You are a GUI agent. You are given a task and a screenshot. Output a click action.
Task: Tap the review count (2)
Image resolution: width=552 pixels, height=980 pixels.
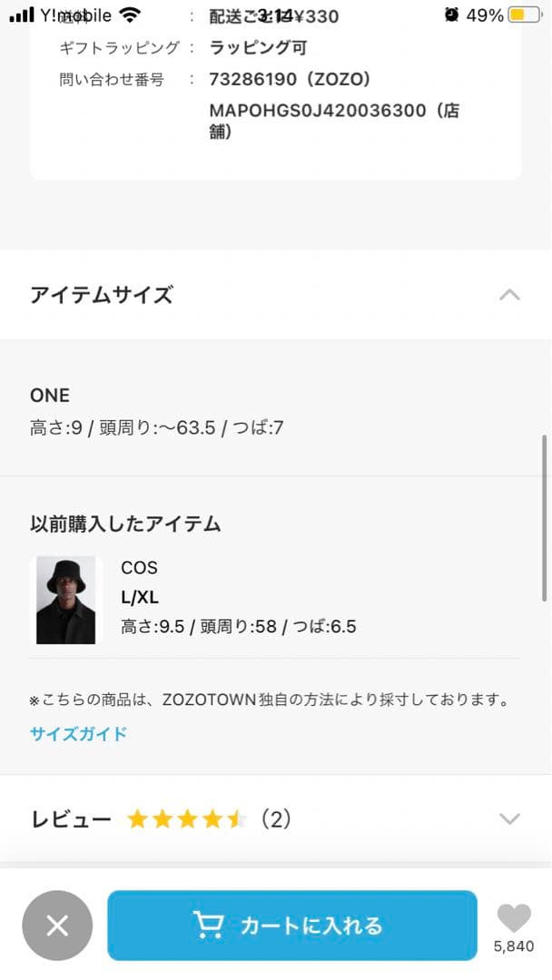coord(276,819)
